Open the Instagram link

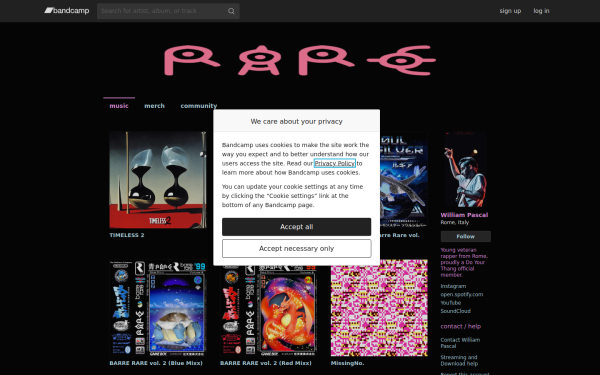click(453, 286)
